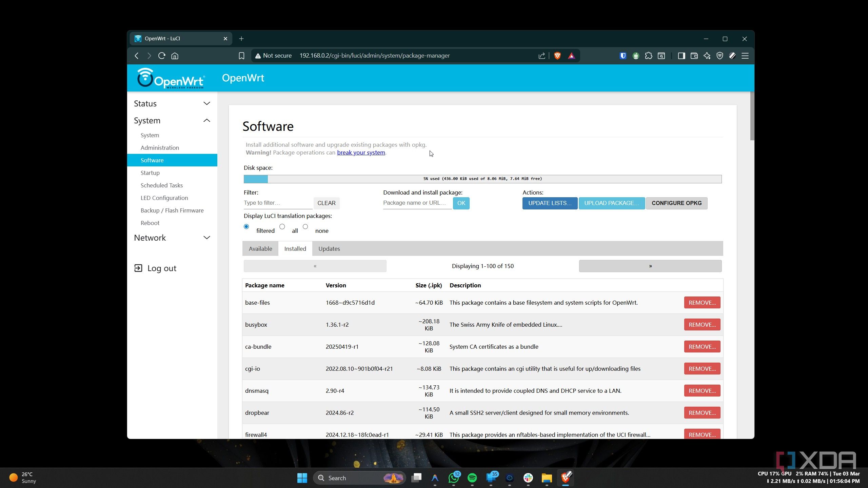Open the Bitwarden extension icon
This screenshot has height=488, width=868.
[623, 56]
